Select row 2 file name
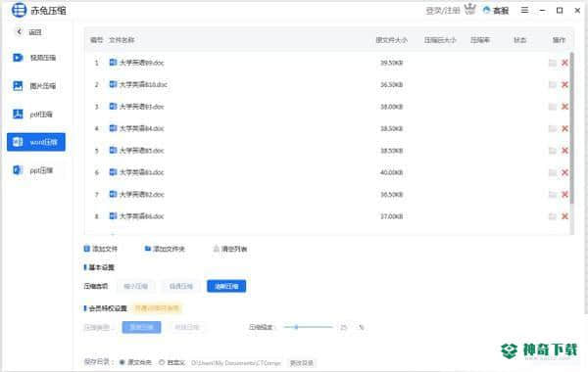The width and height of the screenshot is (588, 372). 143,84
